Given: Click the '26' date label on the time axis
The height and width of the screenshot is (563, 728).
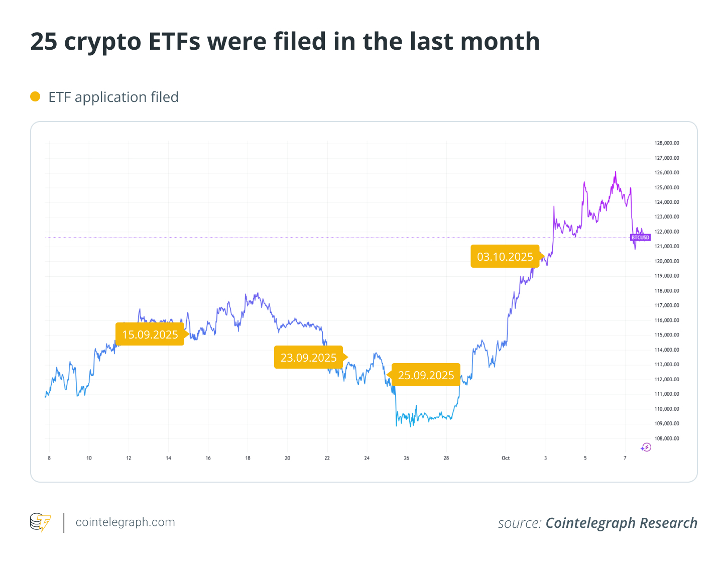Looking at the screenshot, I should point(407,458).
